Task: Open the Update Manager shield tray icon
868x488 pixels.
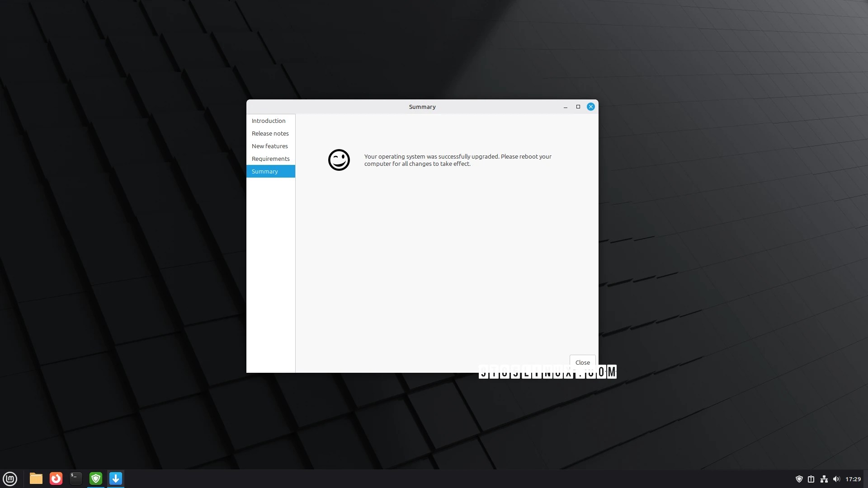Action: 799,479
